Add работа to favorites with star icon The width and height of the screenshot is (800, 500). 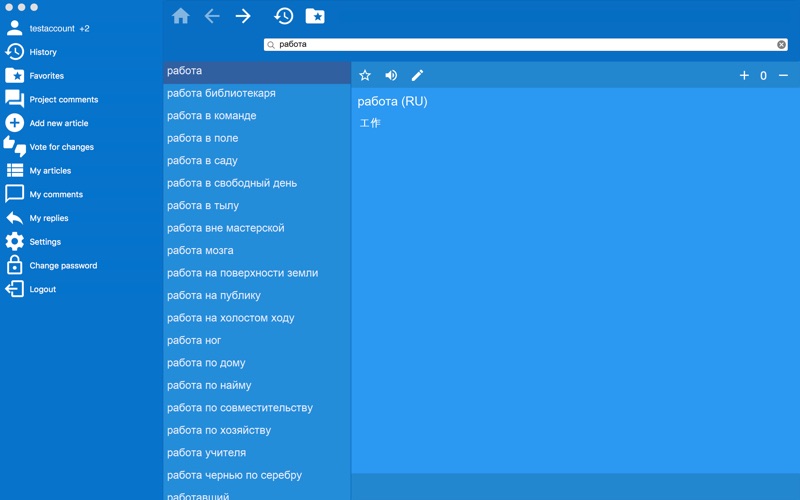point(365,76)
